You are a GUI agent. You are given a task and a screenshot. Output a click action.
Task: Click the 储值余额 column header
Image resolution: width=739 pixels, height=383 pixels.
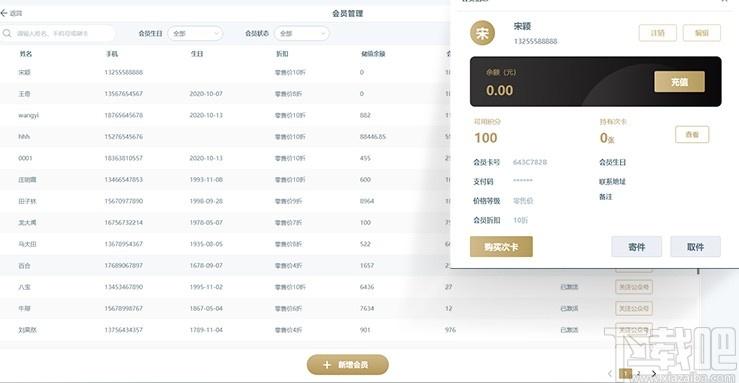(373, 54)
